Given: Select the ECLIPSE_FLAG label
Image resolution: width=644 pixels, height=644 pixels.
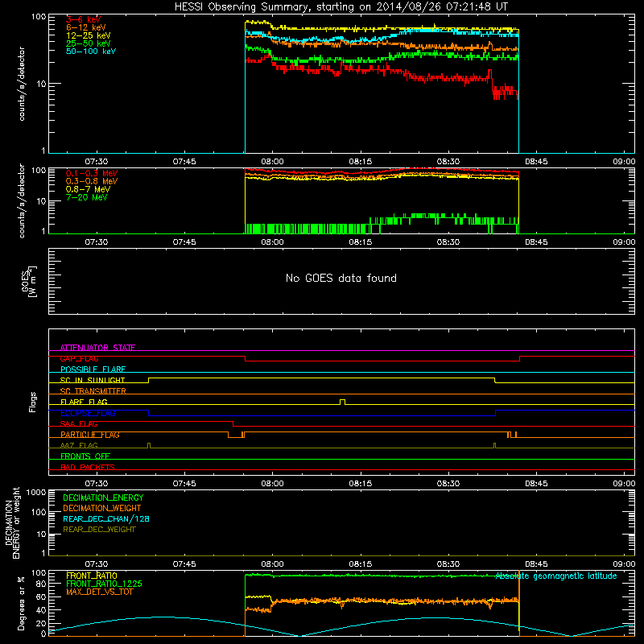Looking at the screenshot, I should [88, 413].
